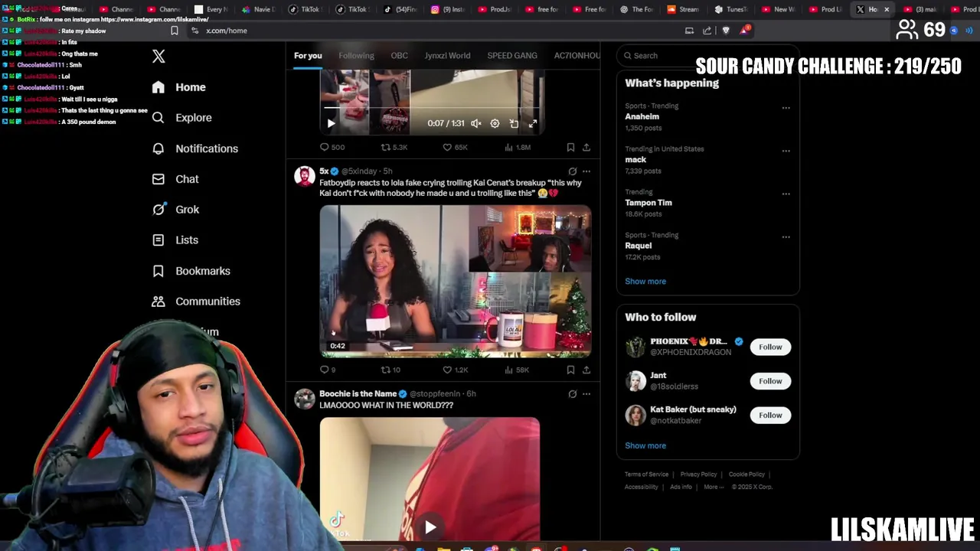Share the top video post
This screenshot has height=551, width=980.
(x=586, y=147)
